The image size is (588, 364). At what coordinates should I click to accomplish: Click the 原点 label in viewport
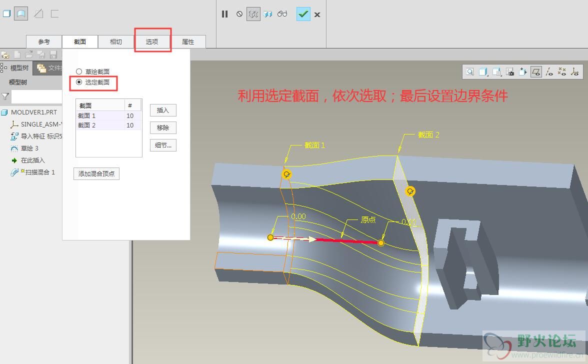tap(368, 219)
